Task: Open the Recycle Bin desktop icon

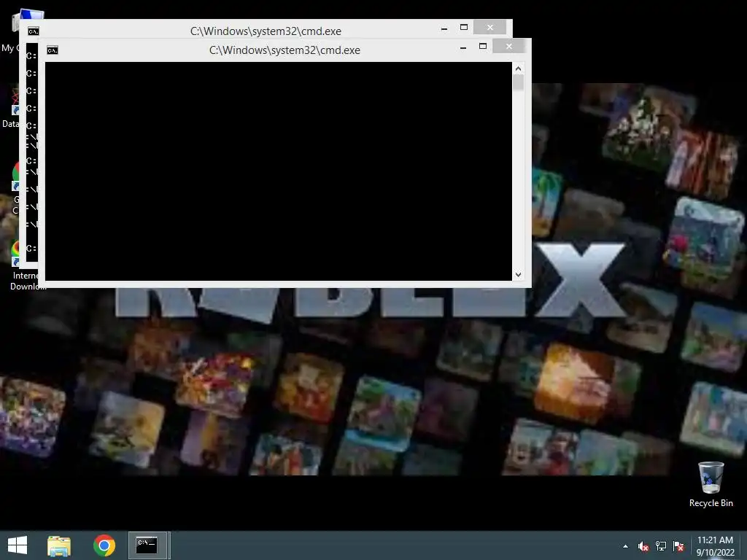Action: (711, 484)
